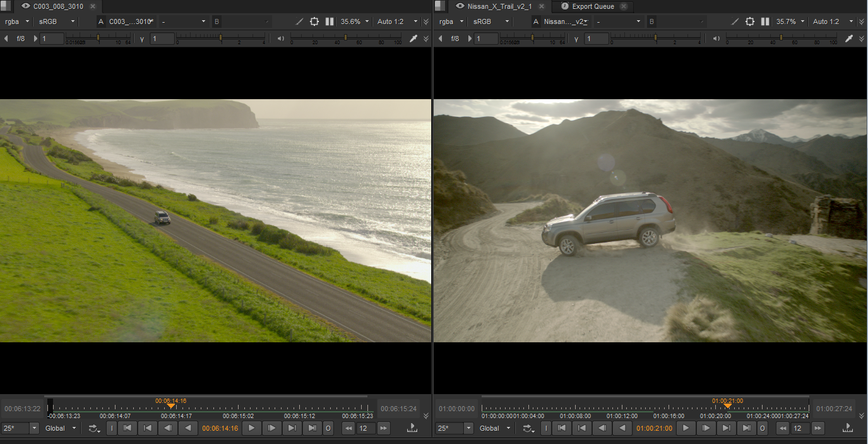Click the color picker eyedropper in left viewer
This screenshot has height=444, width=868.
tap(413, 39)
